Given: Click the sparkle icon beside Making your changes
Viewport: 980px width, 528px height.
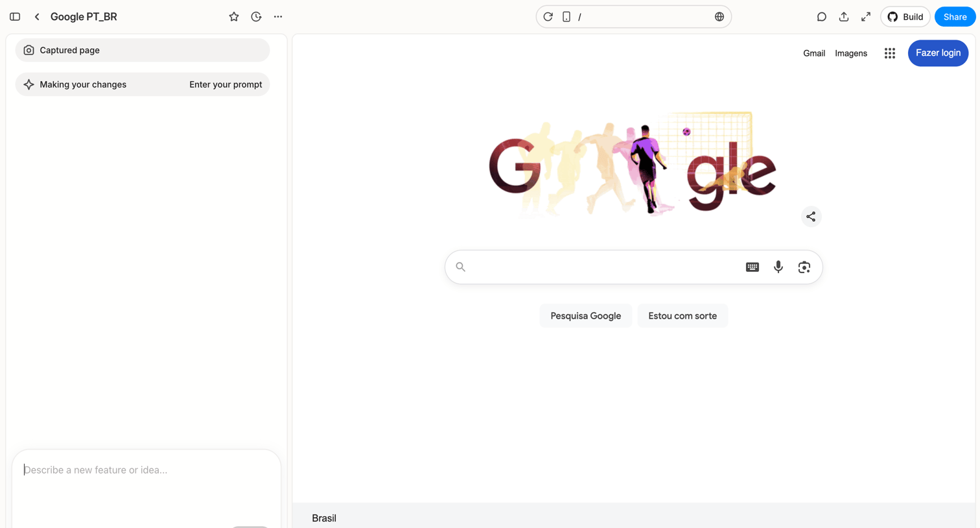Looking at the screenshot, I should tap(29, 84).
